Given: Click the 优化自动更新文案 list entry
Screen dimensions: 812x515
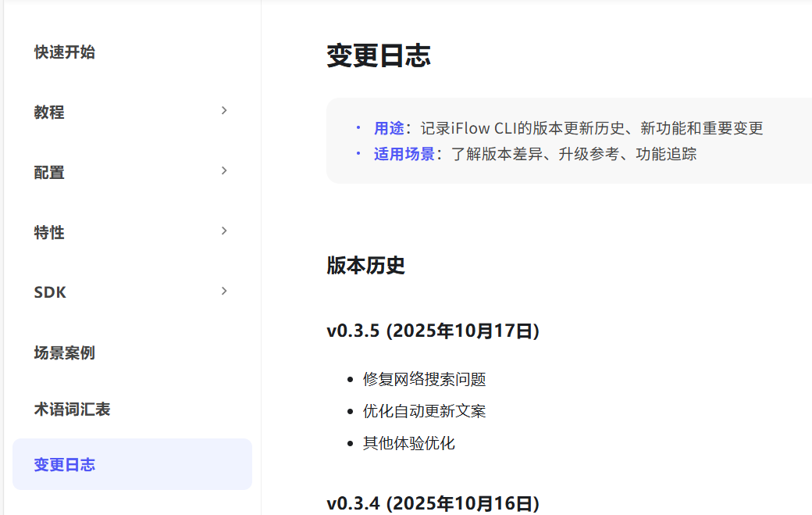Looking at the screenshot, I should point(424,411).
